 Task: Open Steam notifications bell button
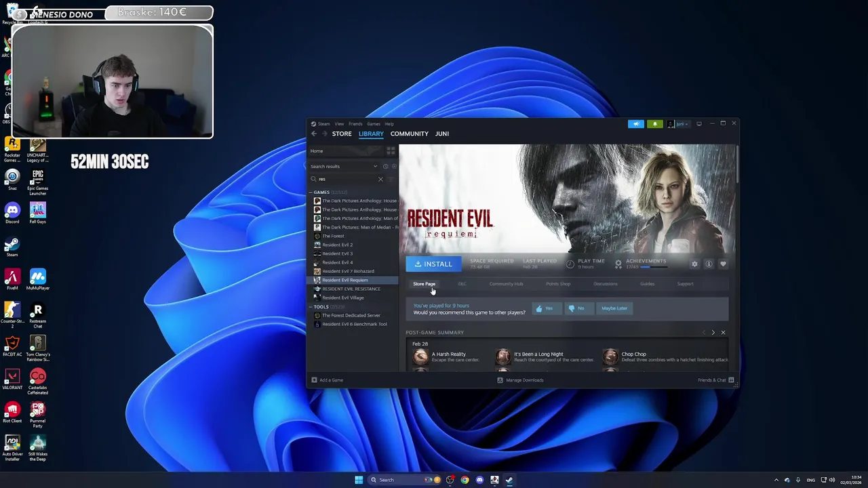tap(654, 124)
